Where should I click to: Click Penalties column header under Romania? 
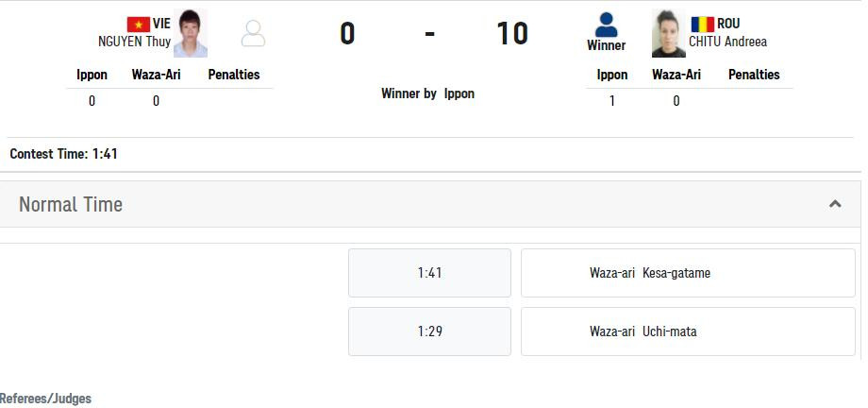click(754, 75)
